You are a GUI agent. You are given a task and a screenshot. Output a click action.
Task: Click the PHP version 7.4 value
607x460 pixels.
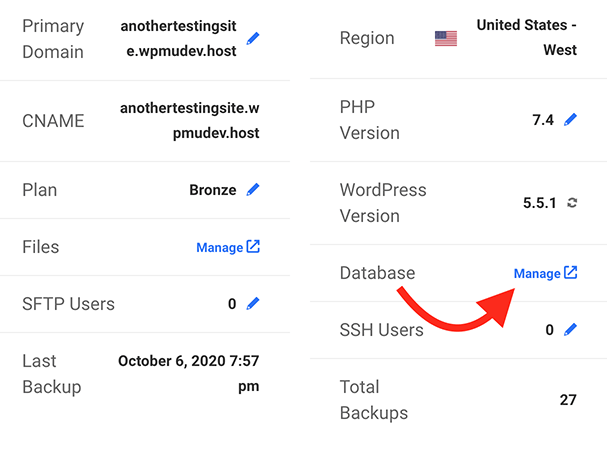coord(543,120)
